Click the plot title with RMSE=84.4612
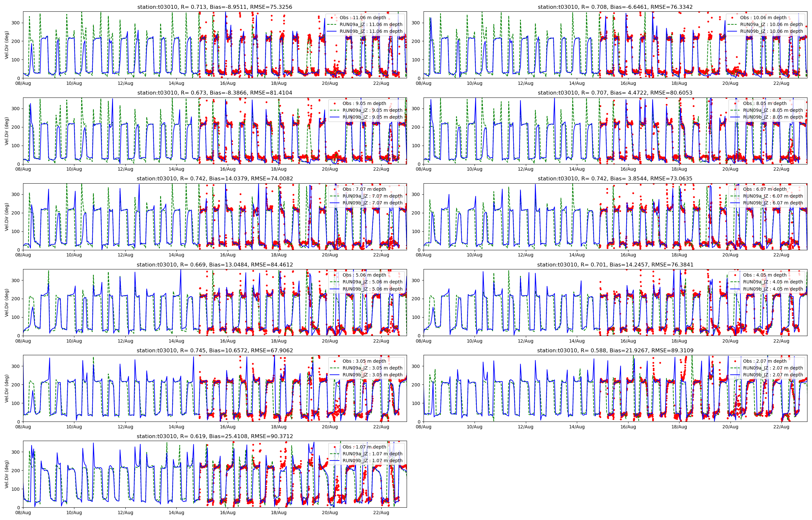Viewport: 812px width, 520px height. 215,265
